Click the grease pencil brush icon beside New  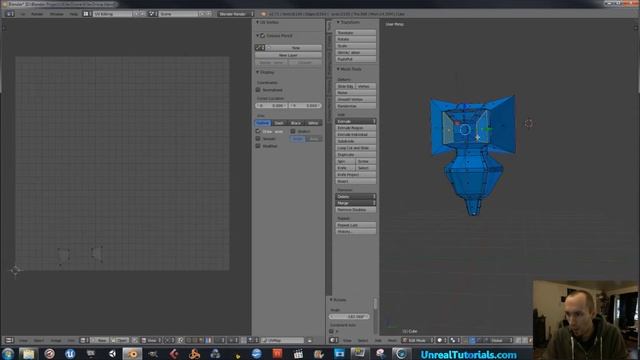pyautogui.click(x=260, y=48)
